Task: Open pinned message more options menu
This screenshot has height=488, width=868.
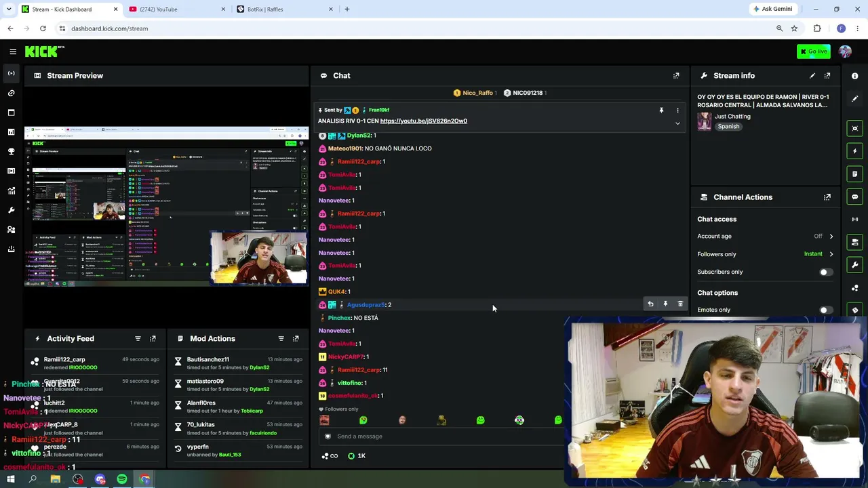Action: coord(677,110)
